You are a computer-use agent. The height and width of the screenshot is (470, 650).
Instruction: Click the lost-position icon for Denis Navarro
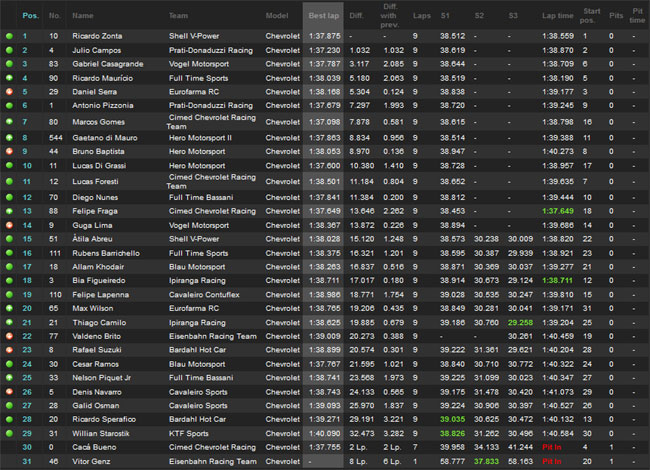coord(9,392)
